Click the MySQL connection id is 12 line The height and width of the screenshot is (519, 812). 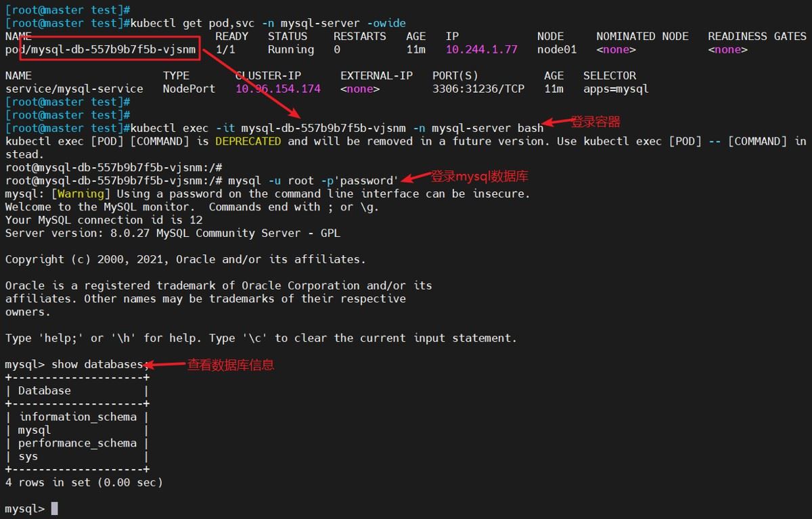point(104,220)
